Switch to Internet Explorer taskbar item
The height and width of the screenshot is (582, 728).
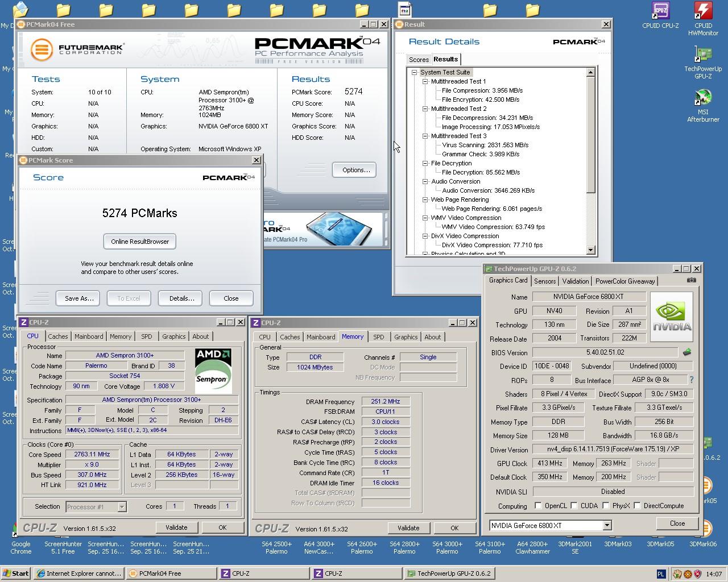[78, 573]
